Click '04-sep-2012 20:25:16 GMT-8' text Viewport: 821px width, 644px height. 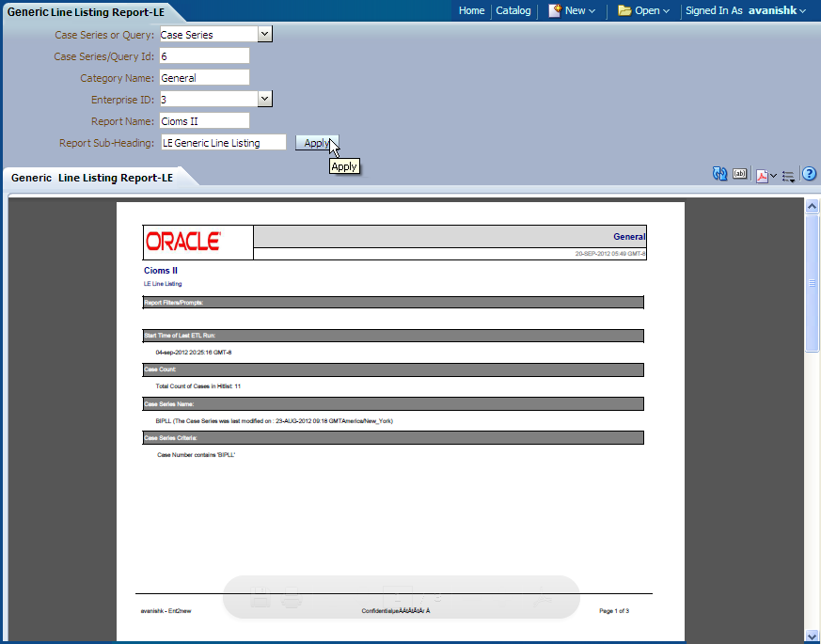point(194,353)
